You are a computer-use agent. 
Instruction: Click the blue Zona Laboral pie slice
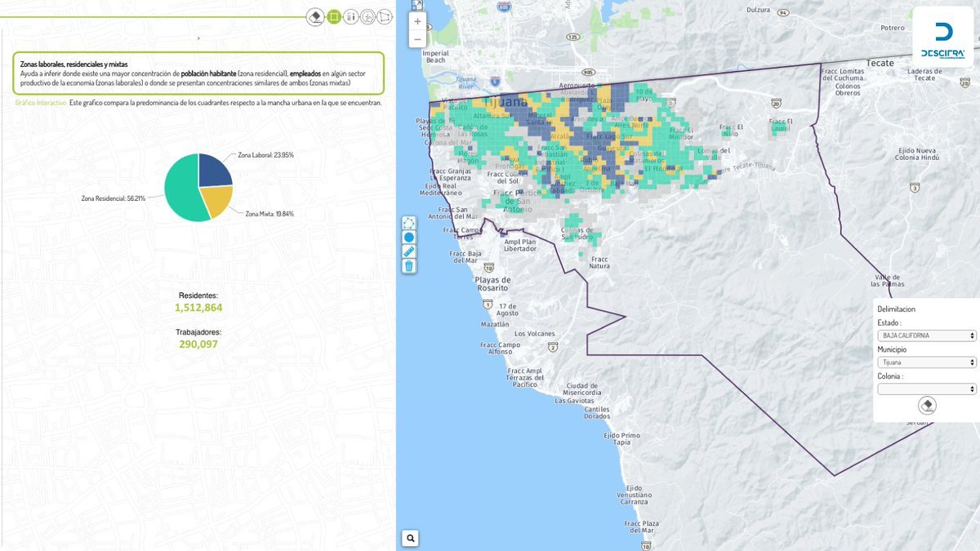pos(215,169)
